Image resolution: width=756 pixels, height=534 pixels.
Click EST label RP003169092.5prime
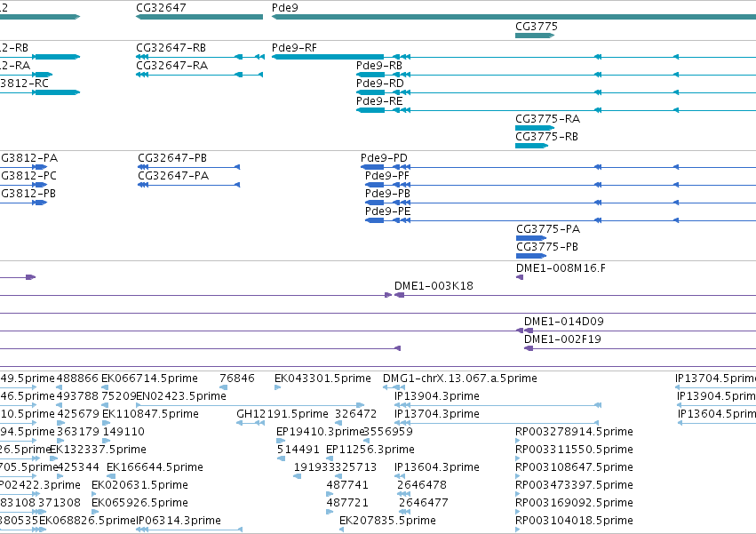tap(574, 504)
